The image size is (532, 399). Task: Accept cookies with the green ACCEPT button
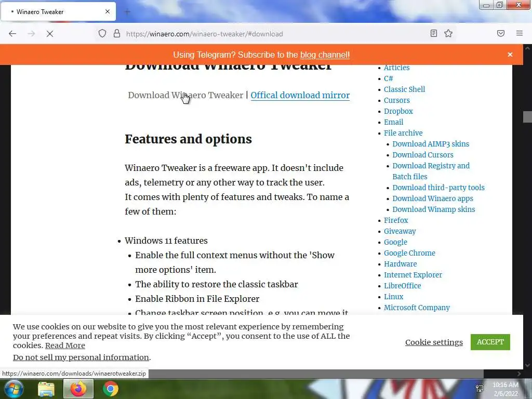(490, 342)
